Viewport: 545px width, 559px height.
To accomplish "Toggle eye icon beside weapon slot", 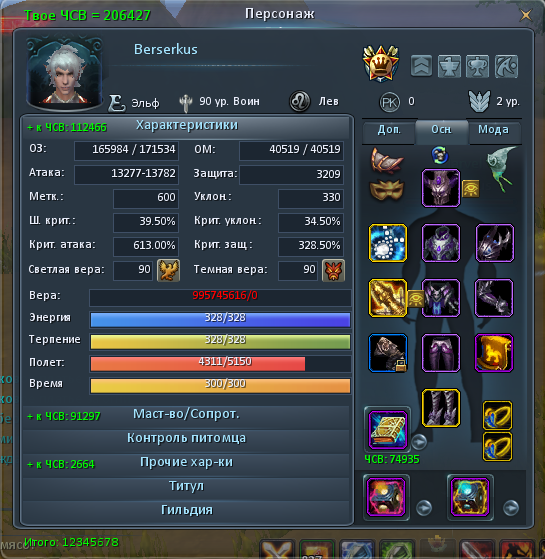I will pyautogui.click(x=416, y=298).
